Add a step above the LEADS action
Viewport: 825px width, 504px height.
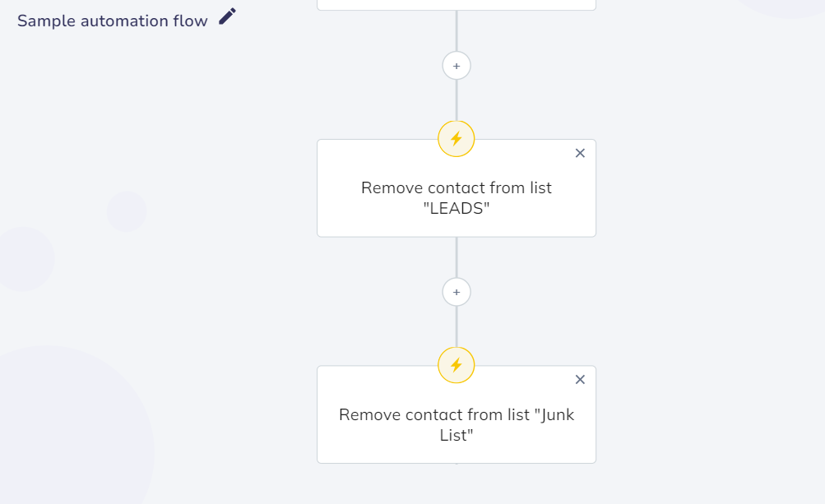click(457, 66)
